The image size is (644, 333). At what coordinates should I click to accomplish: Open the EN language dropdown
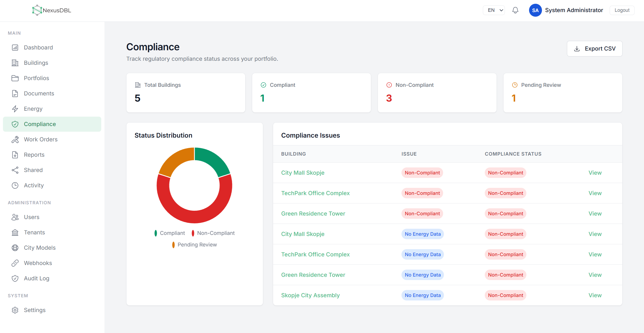click(x=494, y=10)
